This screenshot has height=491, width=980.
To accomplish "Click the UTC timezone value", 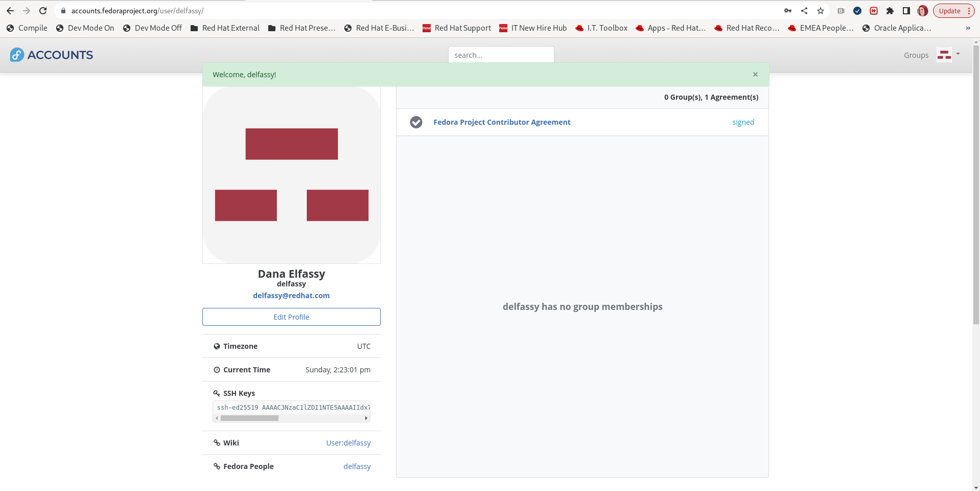I will click(364, 346).
